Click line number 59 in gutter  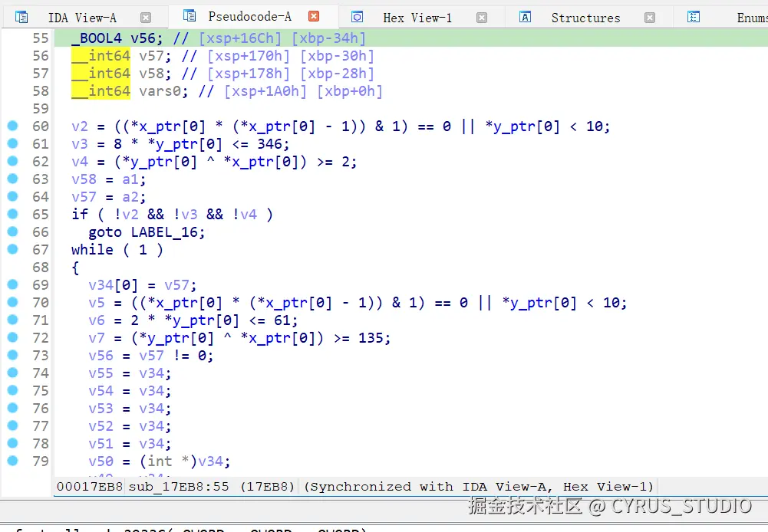[x=41, y=109]
